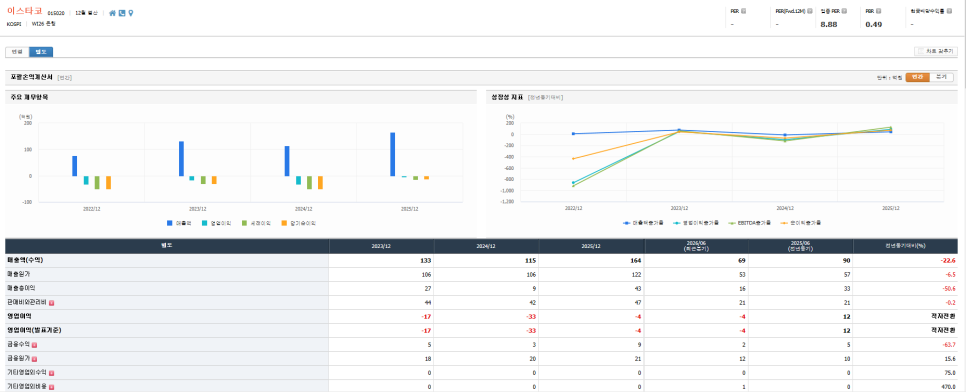
Task: Expand the 기타영업외비용 row via red icon
Action: click(x=52, y=387)
